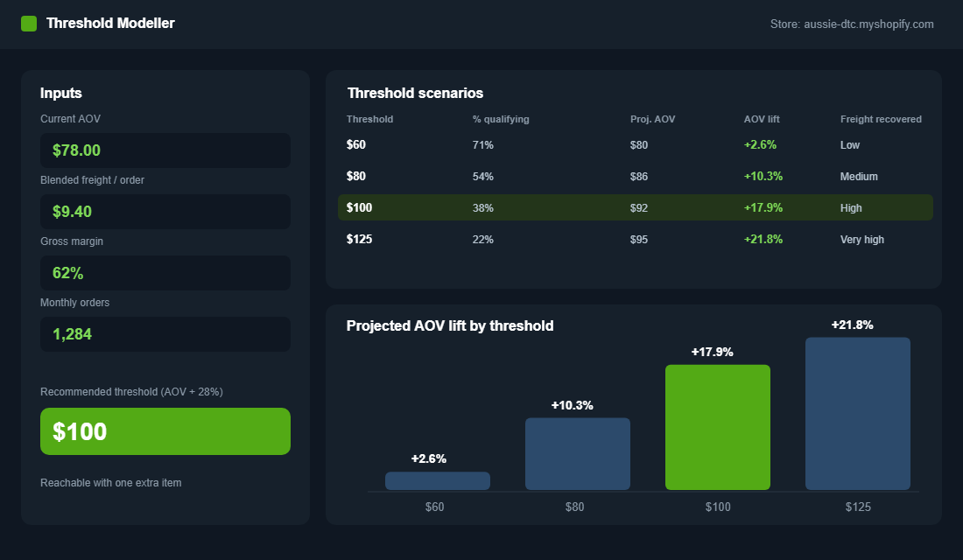Select the highlighted $100 threshold row
Image resolution: width=963 pixels, height=560 pixels.
[635, 207]
